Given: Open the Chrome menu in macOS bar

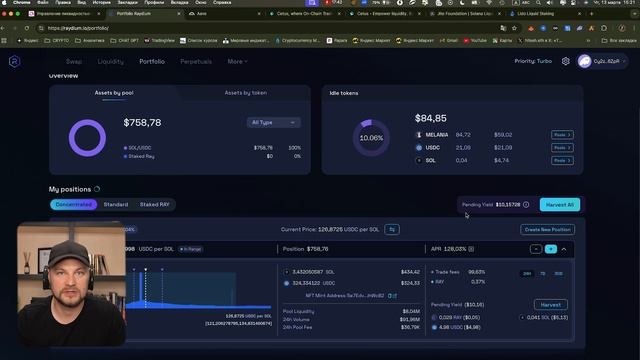Looking at the screenshot, I should (x=22, y=2).
